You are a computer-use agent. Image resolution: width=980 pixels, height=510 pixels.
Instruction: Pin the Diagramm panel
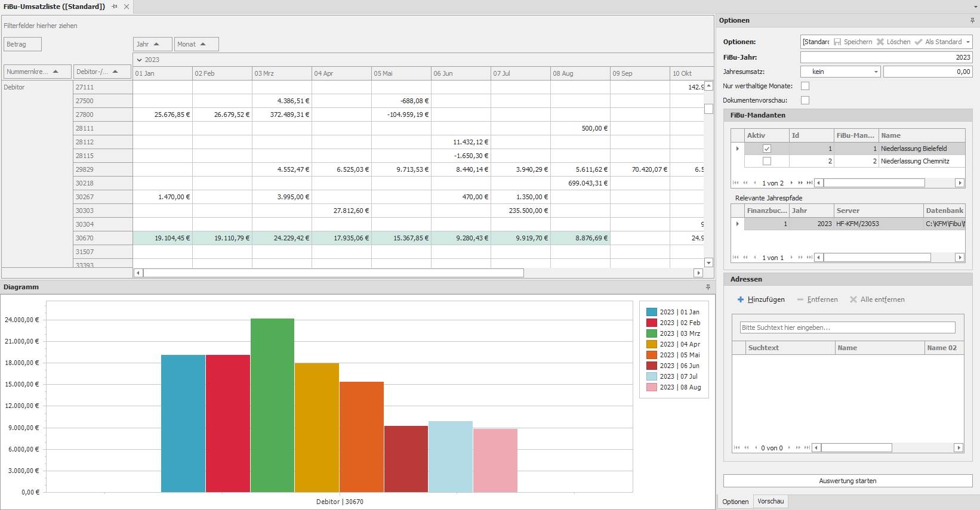(708, 287)
